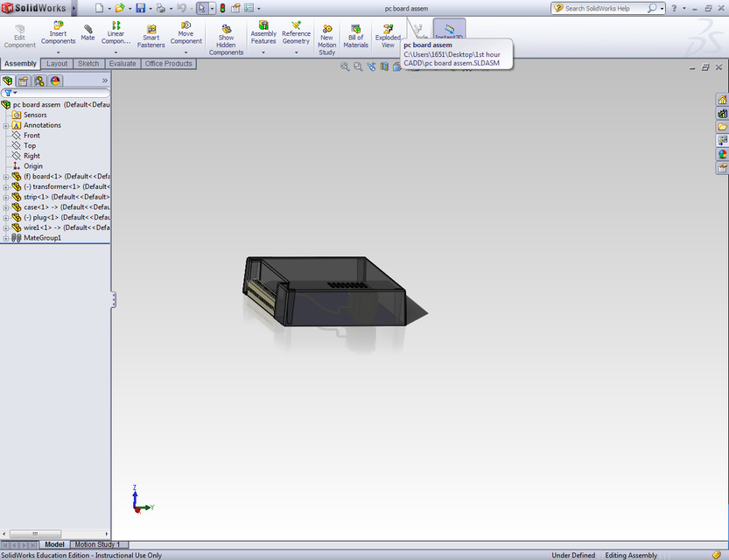This screenshot has height=560, width=729.
Task: Expand the case<1> tree node
Action: pyautogui.click(x=5, y=207)
